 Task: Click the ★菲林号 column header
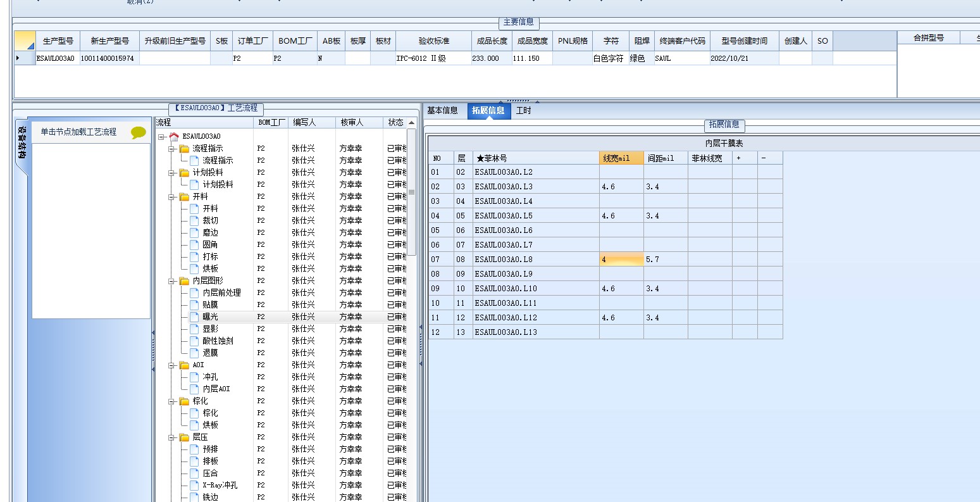tap(536, 158)
